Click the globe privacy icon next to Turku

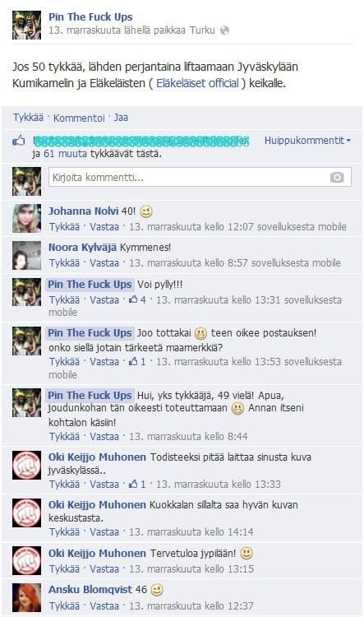pyautogui.click(x=224, y=30)
